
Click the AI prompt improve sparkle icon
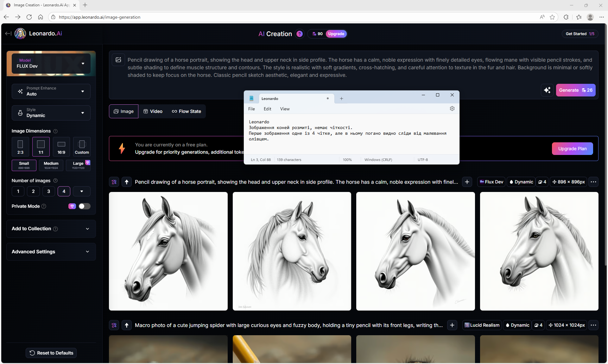pos(547,90)
